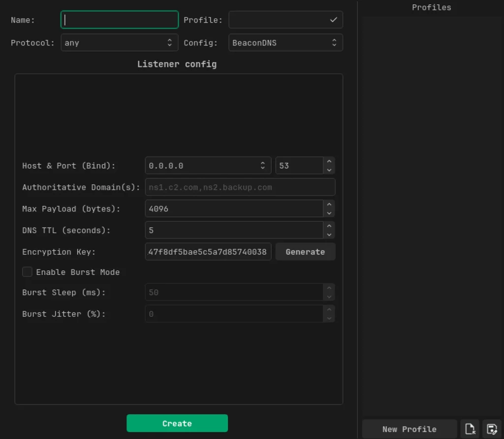This screenshot has width=504, height=439.
Task: Decrease DNS TTL seconds value
Action: tap(329, 235)
